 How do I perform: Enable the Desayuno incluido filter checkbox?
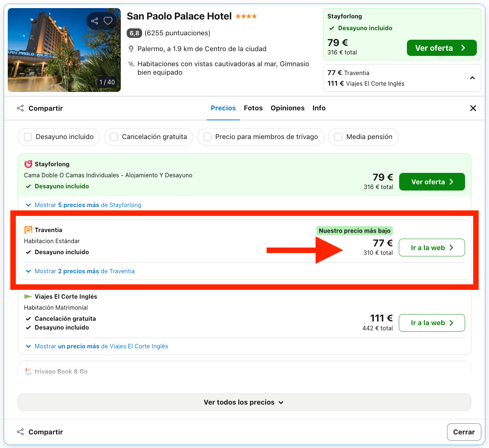pos(28,137)
